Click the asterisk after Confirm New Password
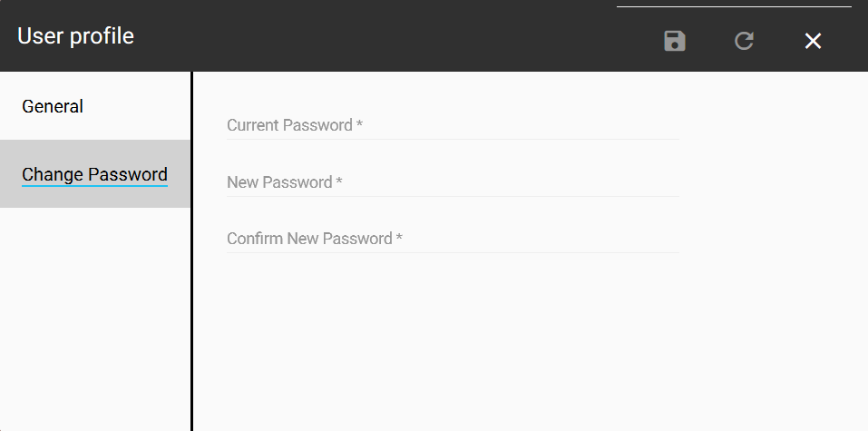868x431 pixels. coord(399,239)
